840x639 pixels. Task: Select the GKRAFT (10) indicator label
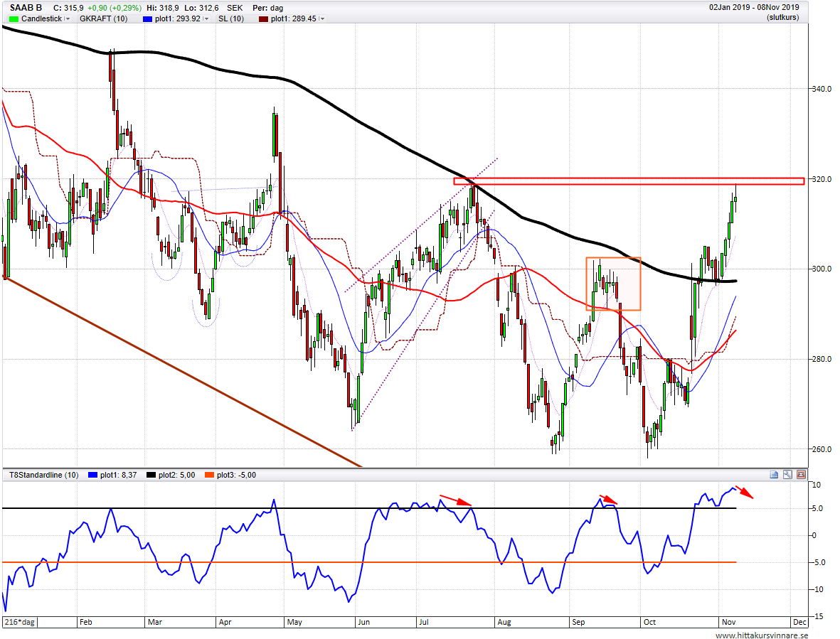(103, 18)
